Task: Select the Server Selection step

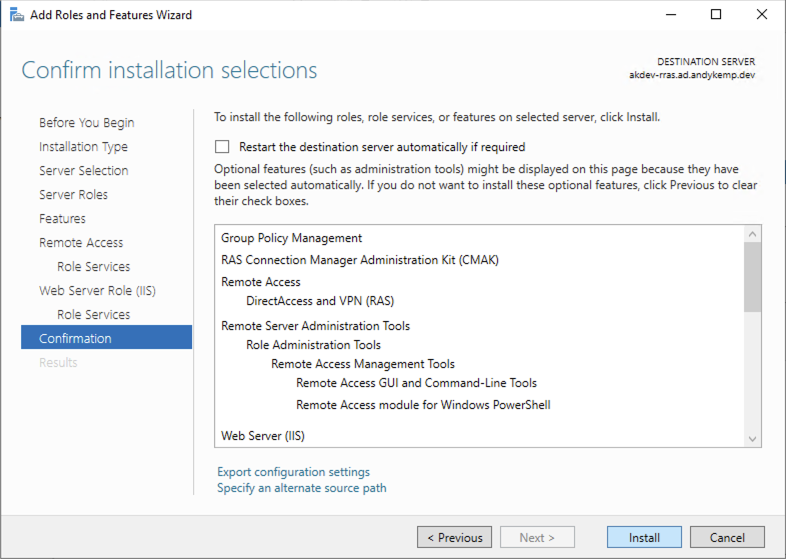Action: 84,171
